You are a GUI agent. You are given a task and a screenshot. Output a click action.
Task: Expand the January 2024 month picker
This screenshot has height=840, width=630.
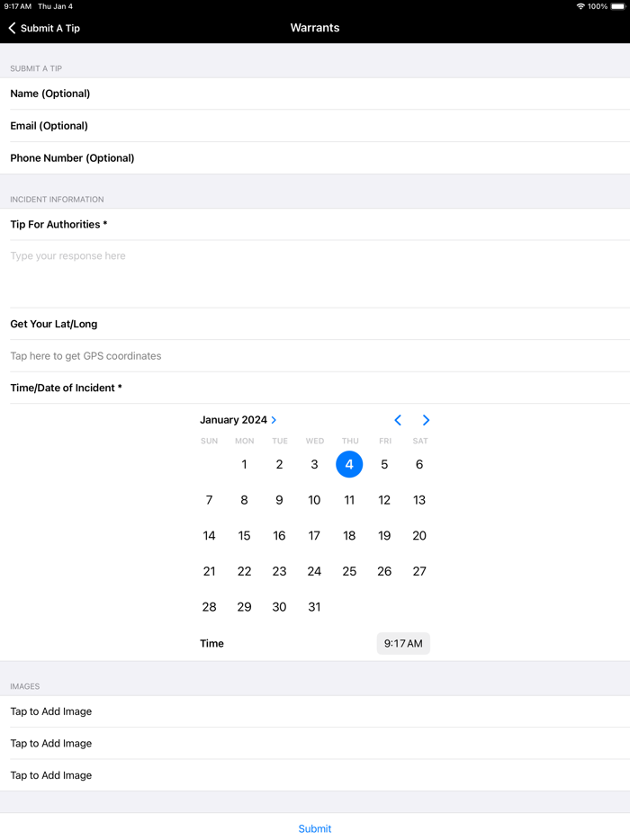(x=238, y=420)
